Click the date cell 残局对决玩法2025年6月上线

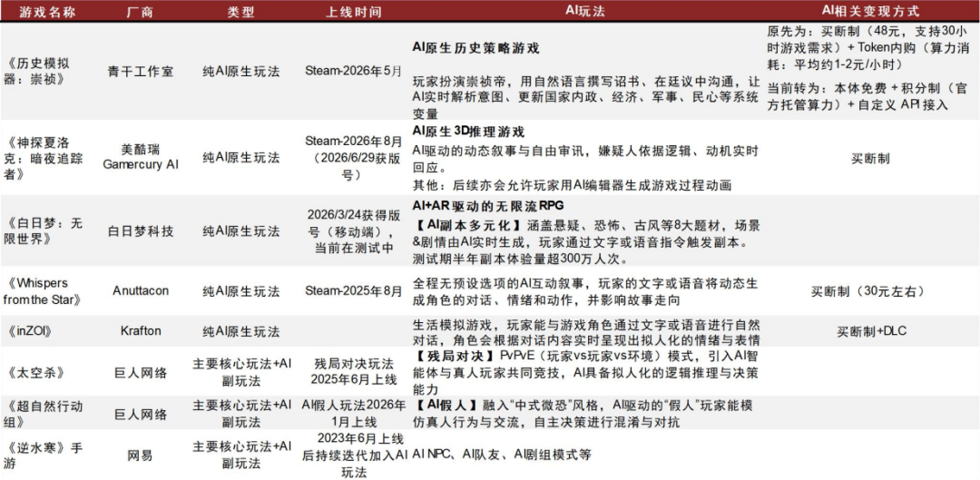point(354,373)
